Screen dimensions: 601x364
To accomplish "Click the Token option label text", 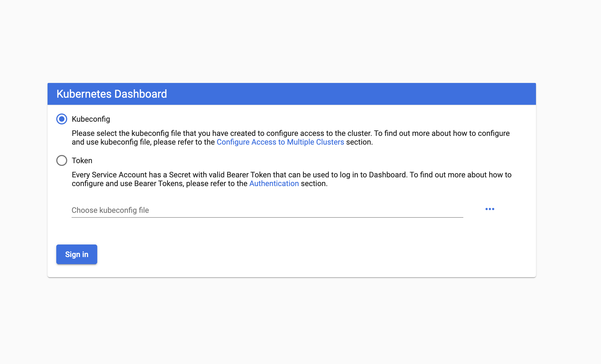I will click(x=82, y=160).
